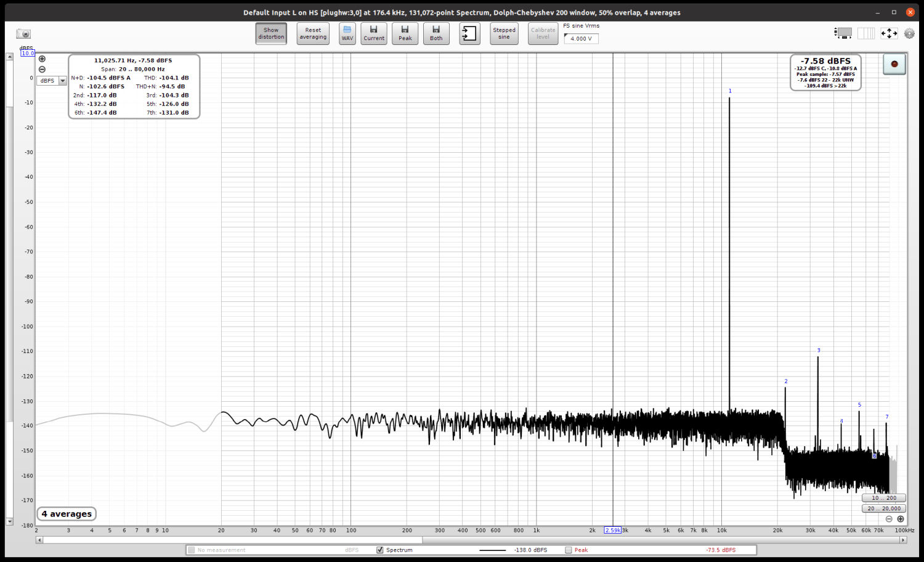Minimize the RTA window

pos(878,12)
